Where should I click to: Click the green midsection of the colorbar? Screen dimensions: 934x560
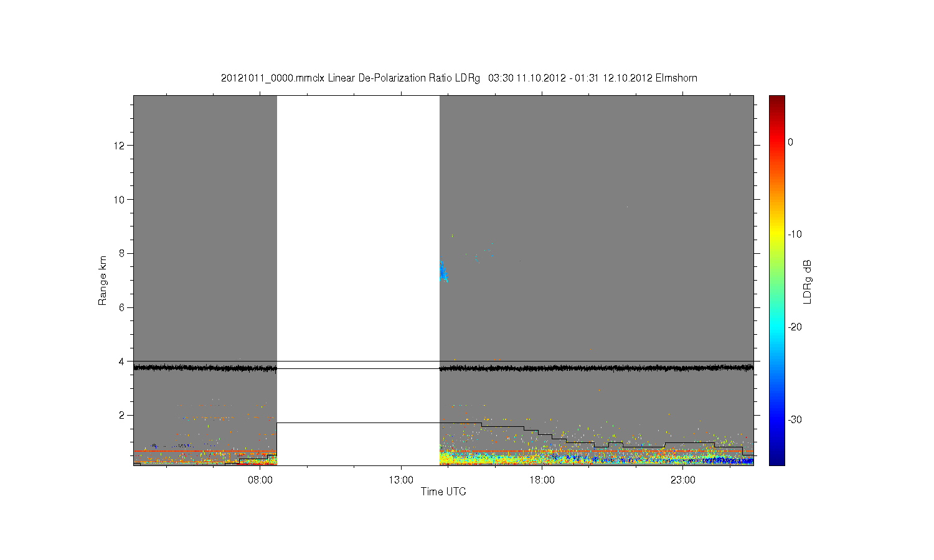point(777,280)
